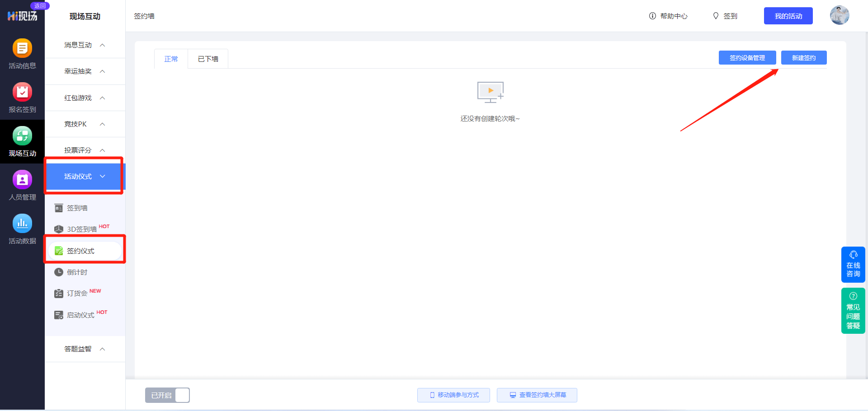The width and height of the screenshot is (868, 411).
Task: Open the 在线咨询 support widget
Action: tap(853, 265)
